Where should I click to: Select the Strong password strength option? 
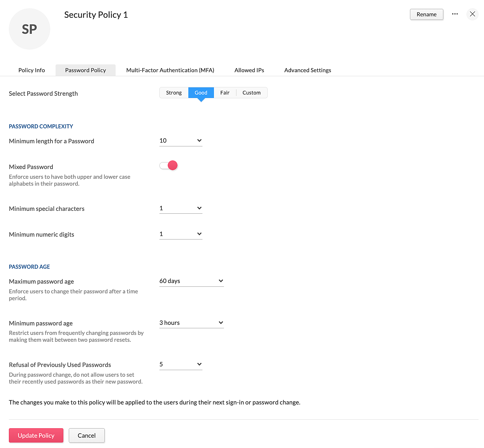[x=174, y=93]
